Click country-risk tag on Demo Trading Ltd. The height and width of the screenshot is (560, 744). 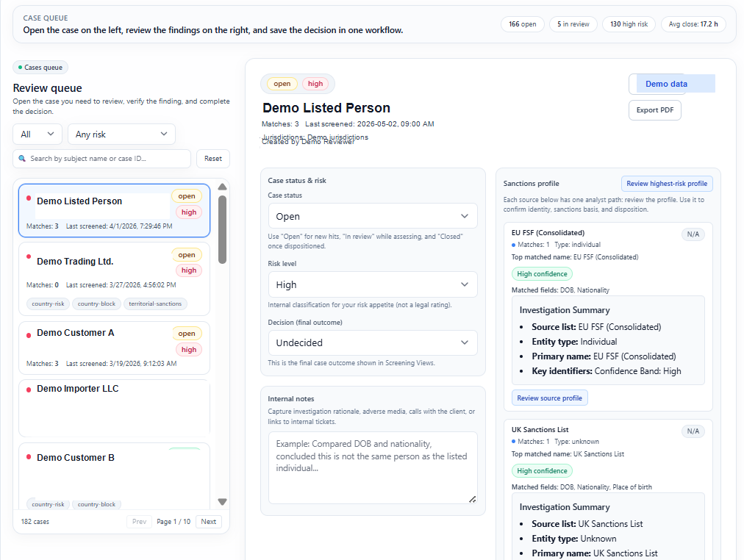tap(48, 304)
